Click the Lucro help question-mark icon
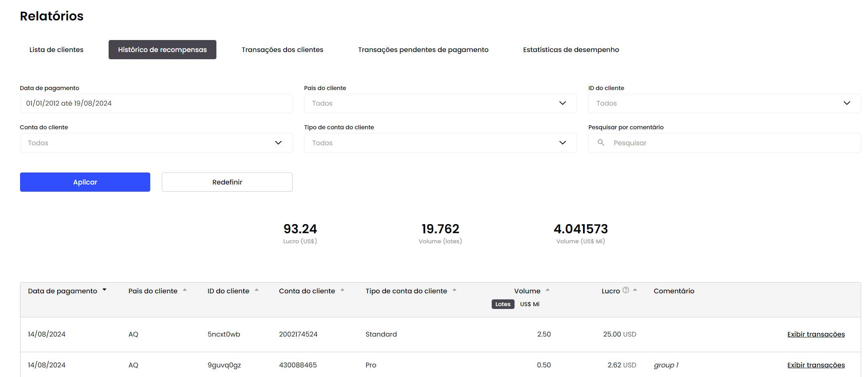 tap(626, 290)
